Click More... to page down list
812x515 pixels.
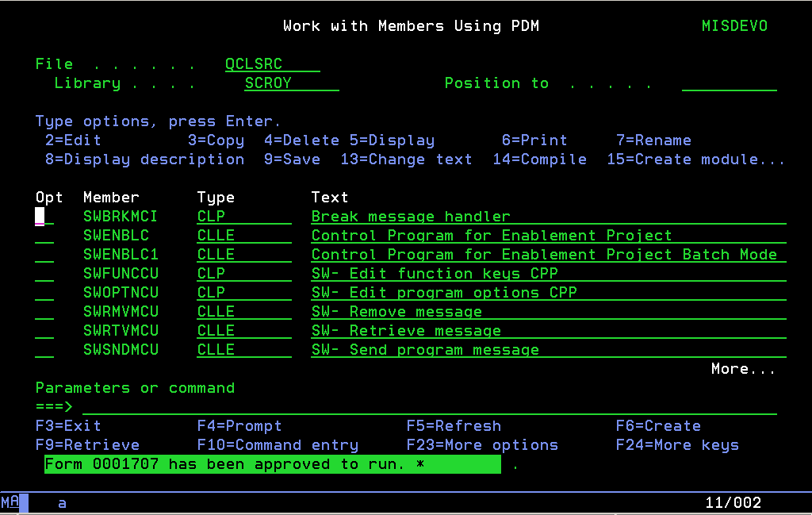coord(743,369)
